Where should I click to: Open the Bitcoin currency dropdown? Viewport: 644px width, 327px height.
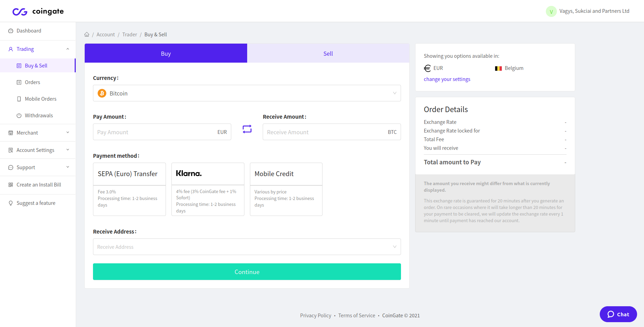point(247,93)
